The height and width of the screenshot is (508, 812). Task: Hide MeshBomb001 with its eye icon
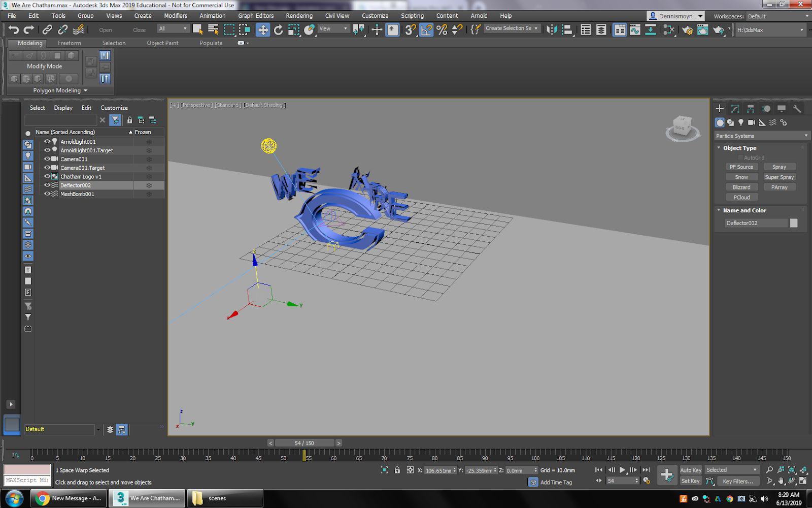point(47,194)
